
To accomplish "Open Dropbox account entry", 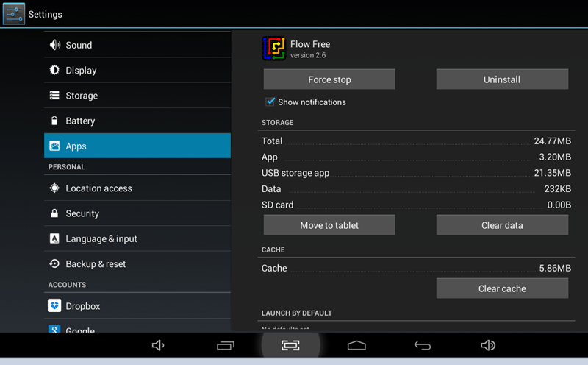I will (137, 305).
